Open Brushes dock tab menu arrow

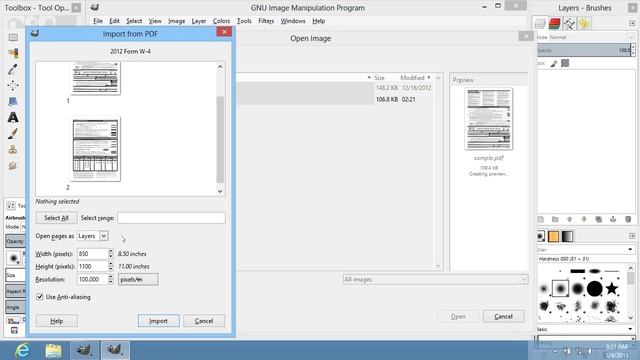[x=632, y=236]
